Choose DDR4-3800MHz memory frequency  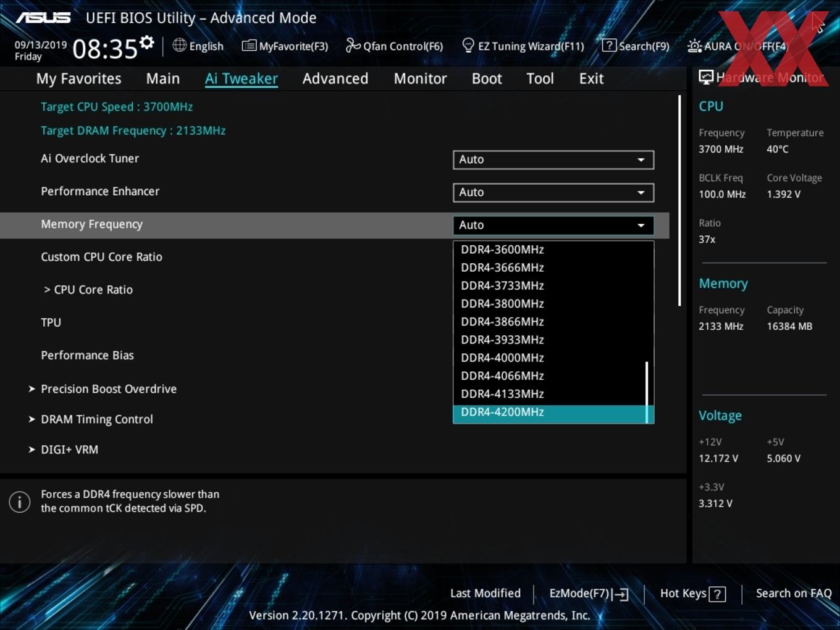point(548,303)
